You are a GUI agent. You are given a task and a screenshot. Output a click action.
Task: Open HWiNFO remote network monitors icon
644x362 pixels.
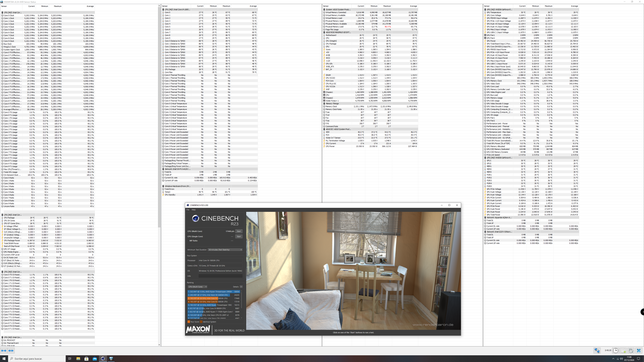coord(597,350)
